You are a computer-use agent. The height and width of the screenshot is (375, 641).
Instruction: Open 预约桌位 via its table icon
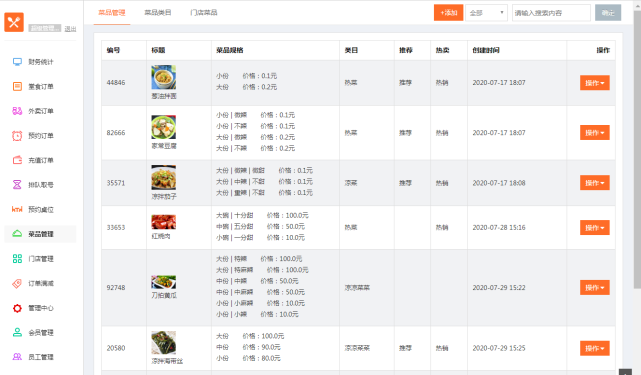(17, 209)
